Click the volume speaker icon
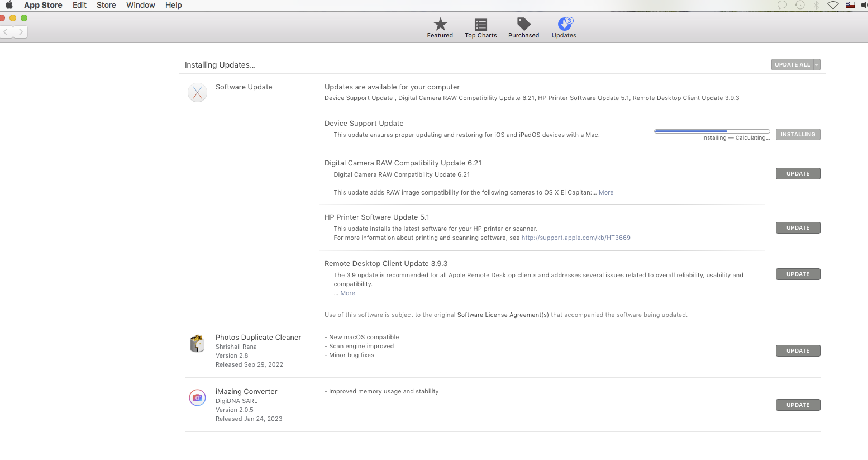The height and width of the screenshot is (460, 868). click(865, 5)
